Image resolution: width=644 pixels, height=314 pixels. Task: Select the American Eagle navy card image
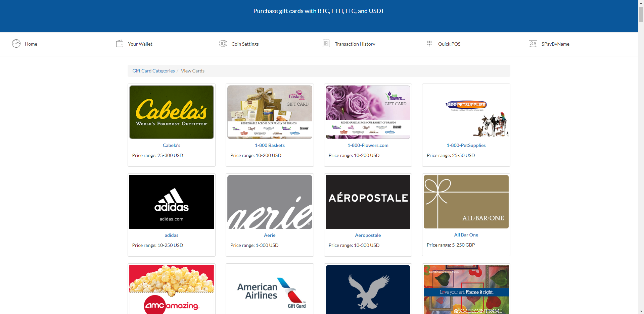pos(368,290)
